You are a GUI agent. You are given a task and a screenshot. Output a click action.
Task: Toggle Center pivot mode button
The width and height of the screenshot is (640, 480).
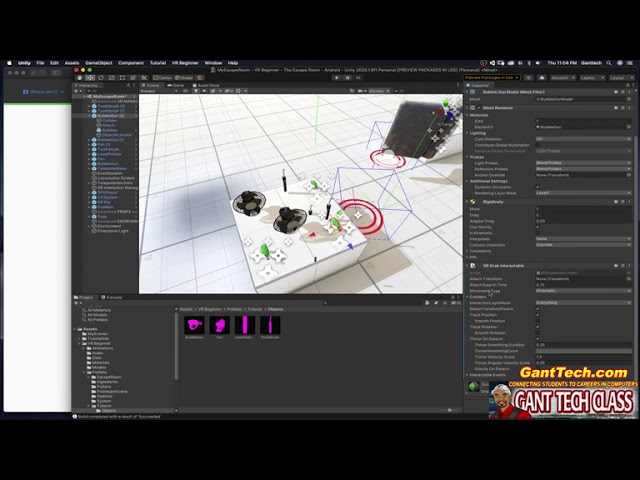click(x=162, y=78)
